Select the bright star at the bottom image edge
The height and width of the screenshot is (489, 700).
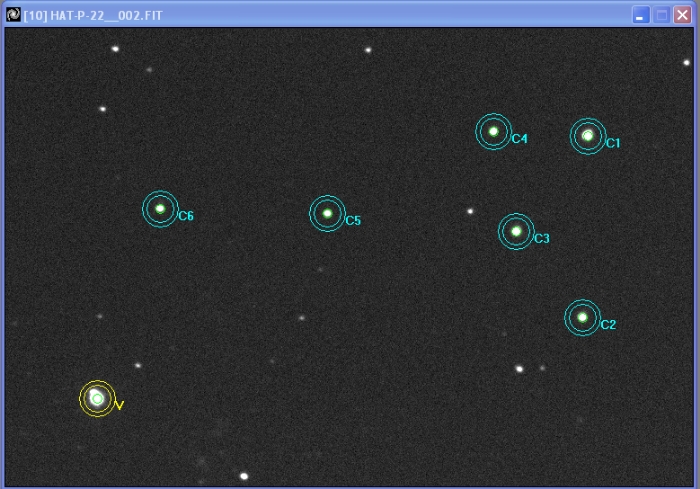(243, 476)
